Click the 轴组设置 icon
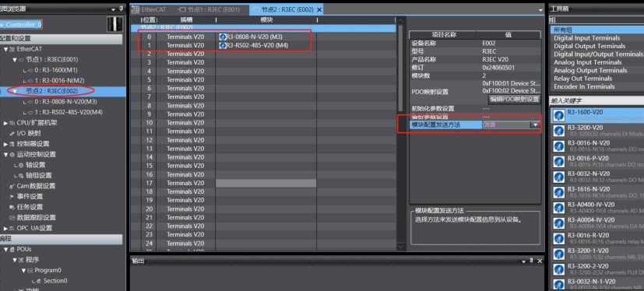 tap(20, 176)
